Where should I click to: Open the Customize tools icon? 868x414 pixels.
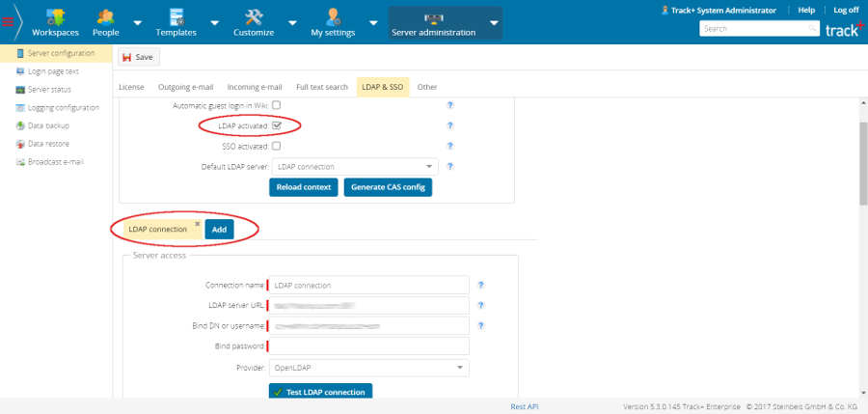pos(254,16)
